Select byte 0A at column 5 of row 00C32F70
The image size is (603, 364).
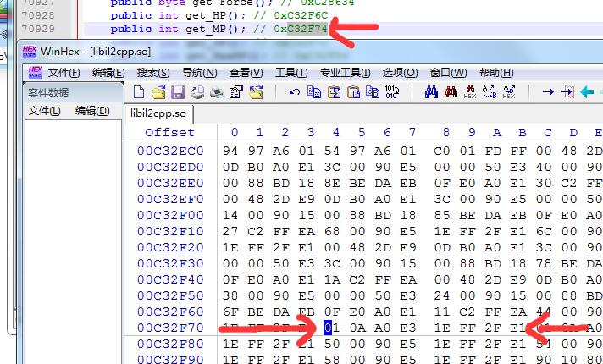click(x=357, y=328)
